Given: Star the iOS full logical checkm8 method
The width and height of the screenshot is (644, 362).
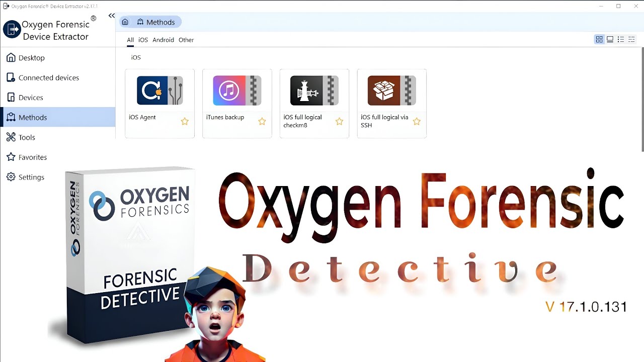Looking at the screenshot, I should (x=340, y=121).
